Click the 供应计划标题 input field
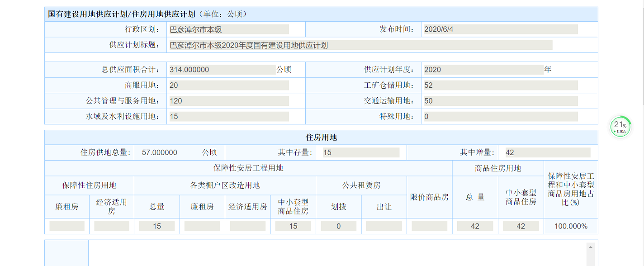Screen dimensions: 644x266 tap(360, 45)
